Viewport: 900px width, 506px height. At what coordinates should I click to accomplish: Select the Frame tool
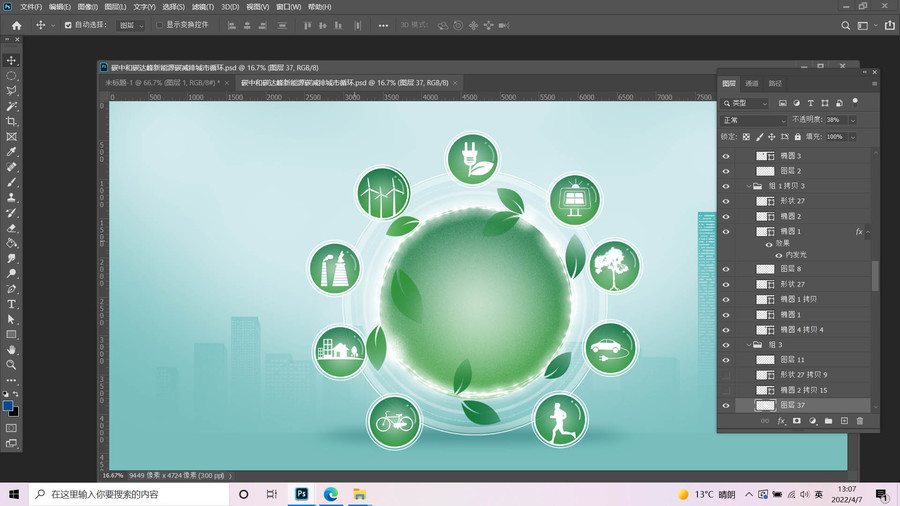[11, 137]
